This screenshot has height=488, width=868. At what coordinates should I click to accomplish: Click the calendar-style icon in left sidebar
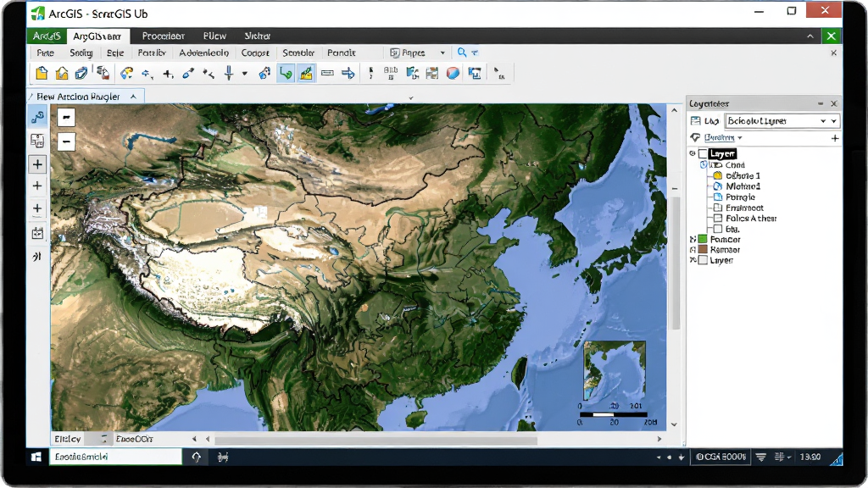[x=37, y=233]
